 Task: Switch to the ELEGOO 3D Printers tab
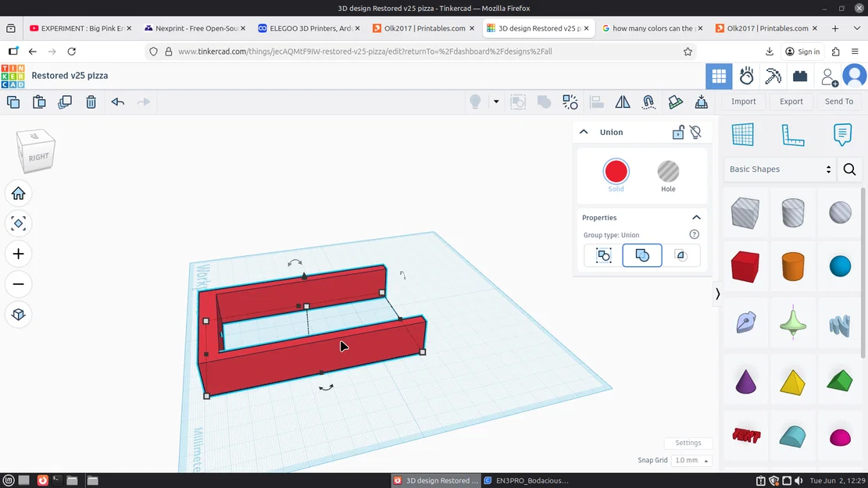309,28
